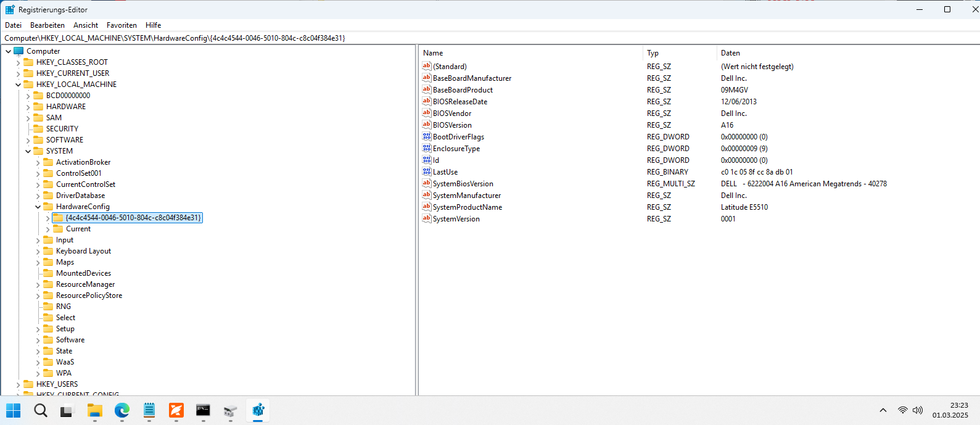This screenshot has width=980, height=425.
Task: Open the Datei menu
Action: pos(13,25)
